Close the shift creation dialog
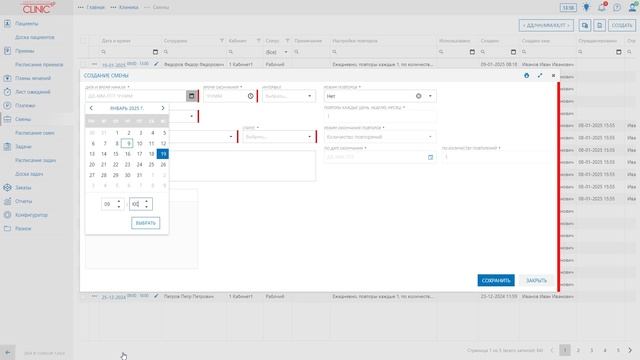The width and height of the screenshot is (640, 360). tap(553, 76)
